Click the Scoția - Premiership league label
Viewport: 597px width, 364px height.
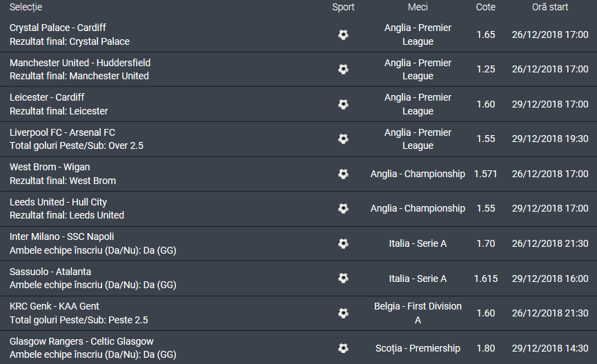tap(418, 348)
